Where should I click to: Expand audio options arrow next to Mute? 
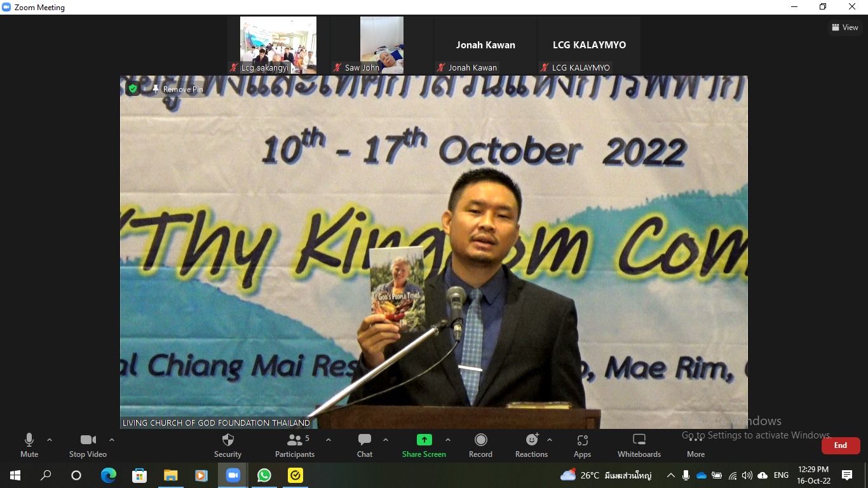[50, 440]
